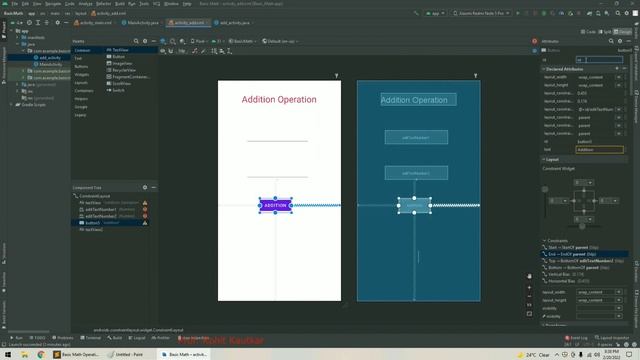Image resolution: width=640 pixels, height=360 pixels.
Task: Open the BasicMath theme dropdown
Action: (242, 41)
